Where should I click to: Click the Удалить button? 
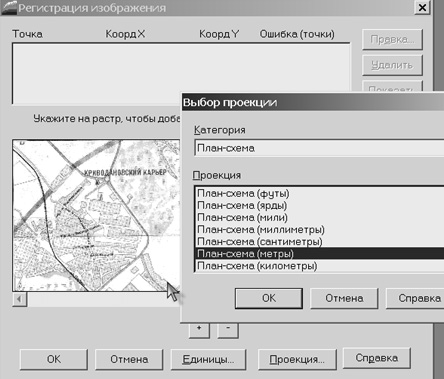[392, 65]
